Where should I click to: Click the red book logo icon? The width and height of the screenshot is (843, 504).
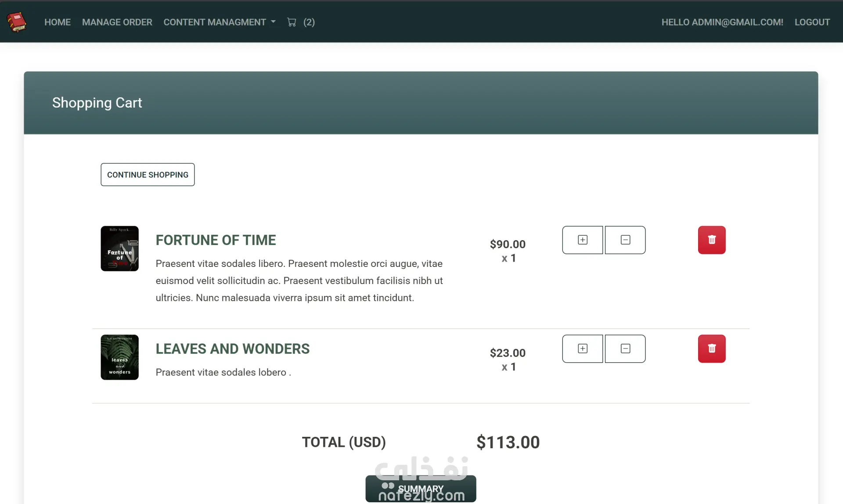[x=17, y=22]
